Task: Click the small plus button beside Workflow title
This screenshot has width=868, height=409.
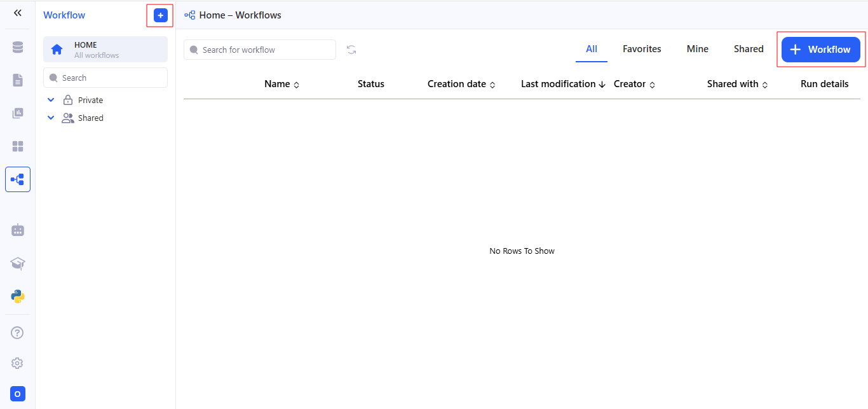Action: click(x=160, y=15)
